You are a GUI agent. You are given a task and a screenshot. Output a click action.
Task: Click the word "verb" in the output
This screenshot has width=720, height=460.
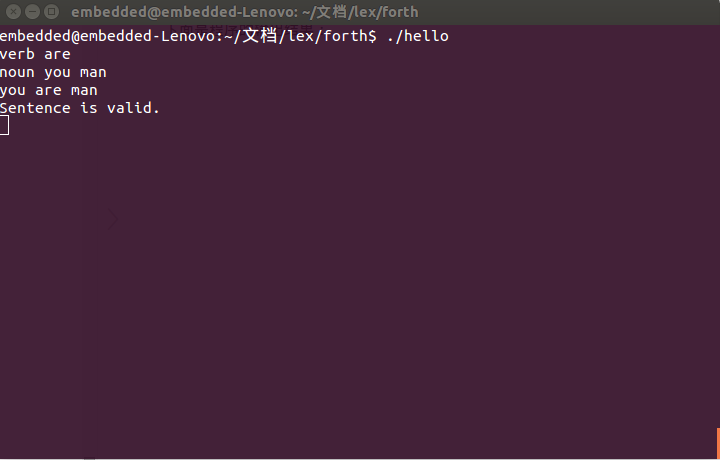17,54
